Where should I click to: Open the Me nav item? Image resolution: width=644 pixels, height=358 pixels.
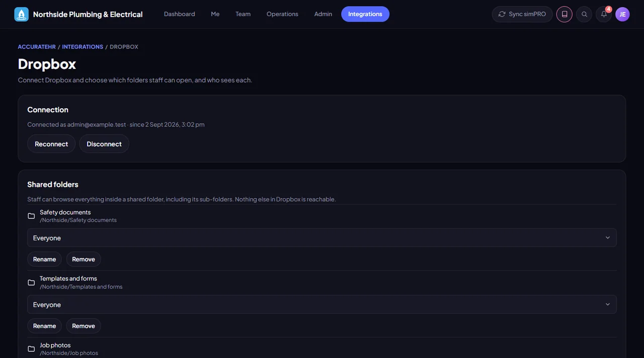pyautogui.click(x=215, y=14)
